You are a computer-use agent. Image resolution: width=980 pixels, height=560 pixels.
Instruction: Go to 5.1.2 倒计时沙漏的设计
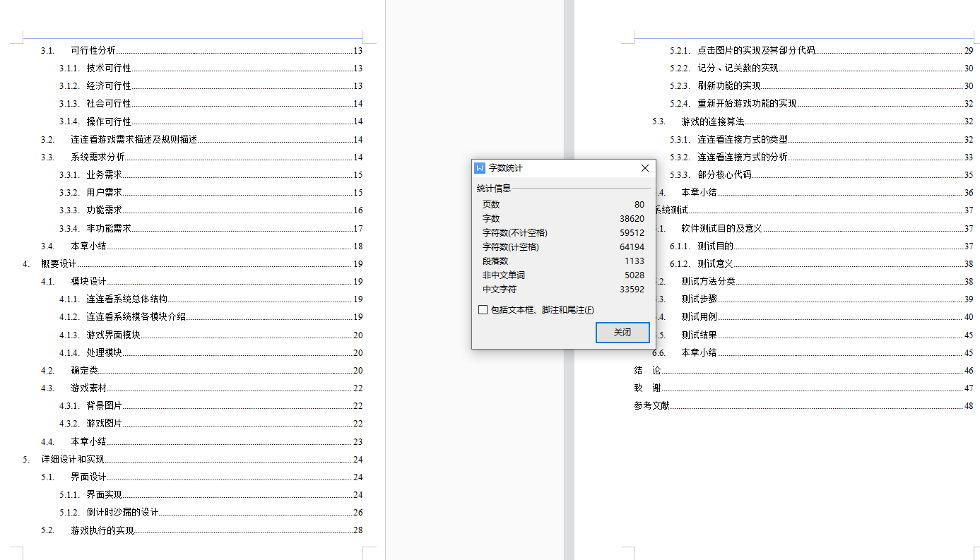[122, 512]
